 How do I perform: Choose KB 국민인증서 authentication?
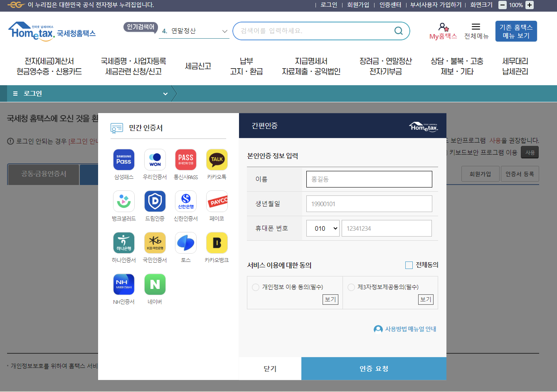(155, 243)
